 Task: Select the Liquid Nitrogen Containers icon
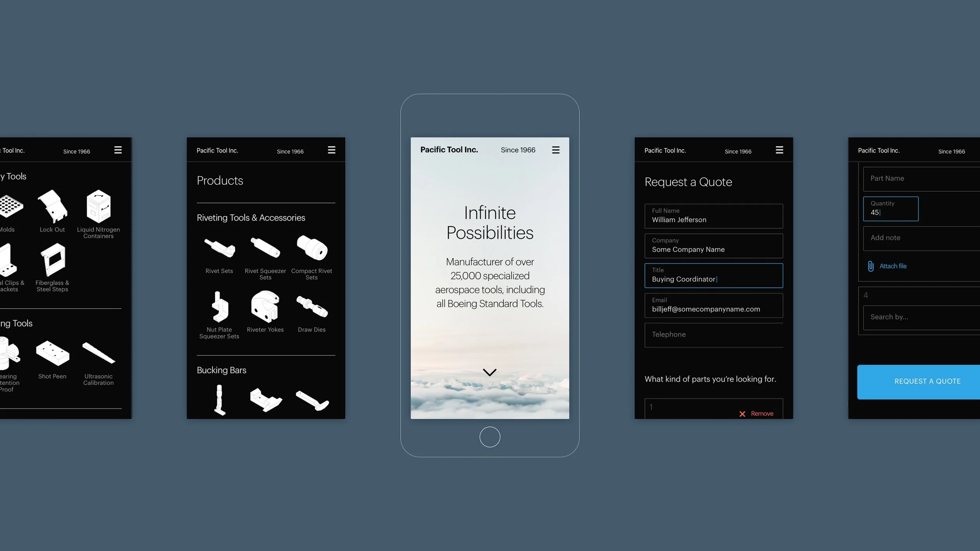click(98, 207)
